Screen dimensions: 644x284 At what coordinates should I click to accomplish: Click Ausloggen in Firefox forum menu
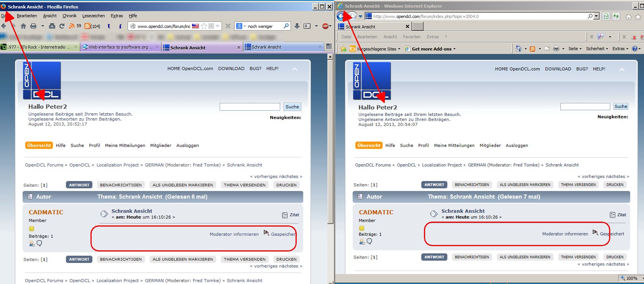pos(187,145)
